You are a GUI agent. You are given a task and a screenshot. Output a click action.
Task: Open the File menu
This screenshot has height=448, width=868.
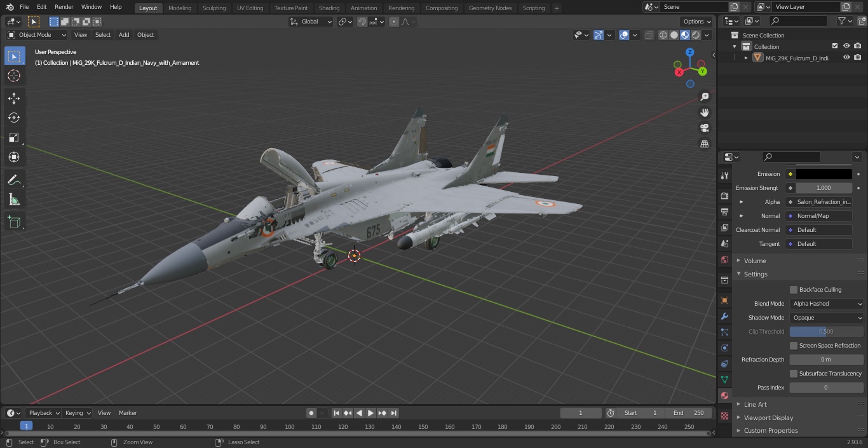24,7
